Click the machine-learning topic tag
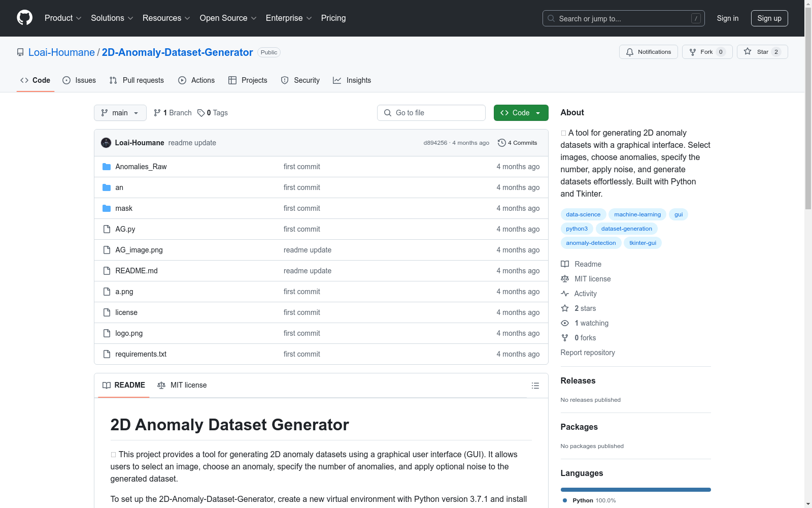The image size is (812, 508). pyautogui.click(x=637, y=214)
